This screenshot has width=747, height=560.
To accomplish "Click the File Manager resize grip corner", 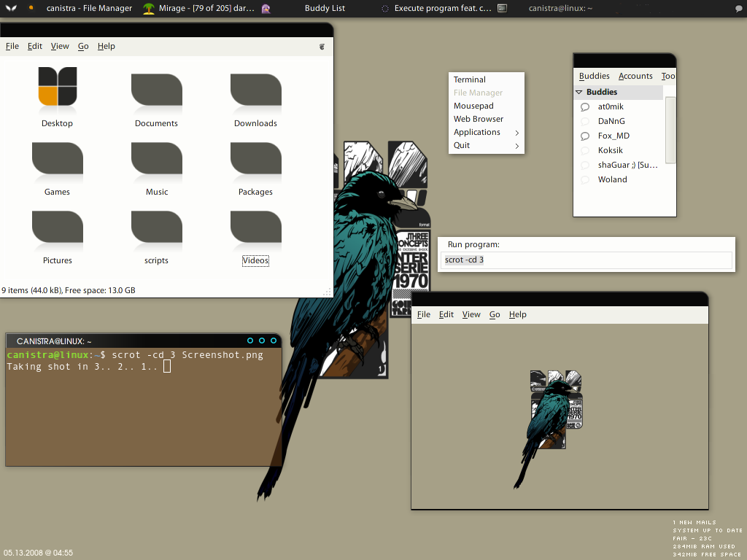I will 328,292.
